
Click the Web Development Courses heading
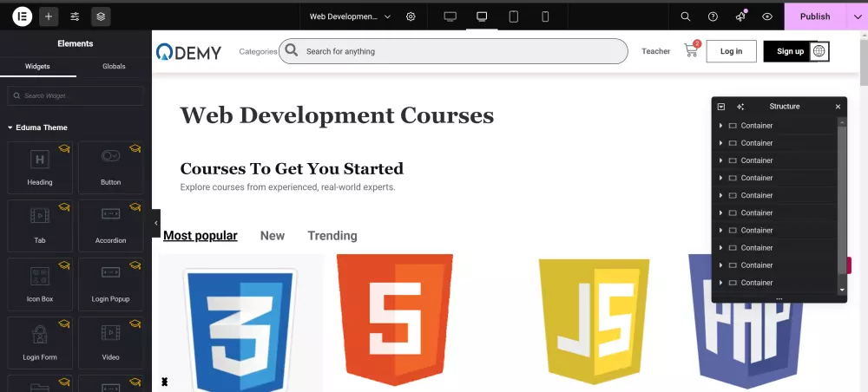[337, 115]
